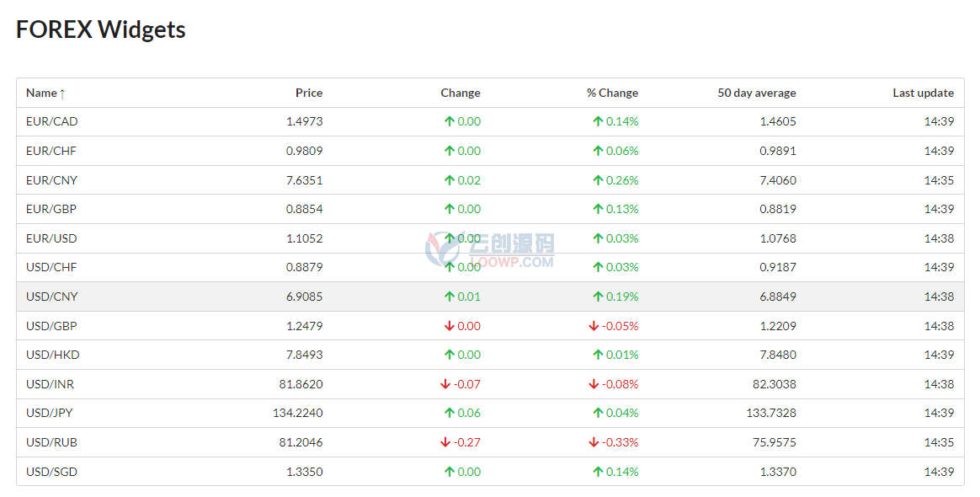This screenshot has height=497, width=980.
Task: Sort by the % Change column header
Action: click(612, 94)
